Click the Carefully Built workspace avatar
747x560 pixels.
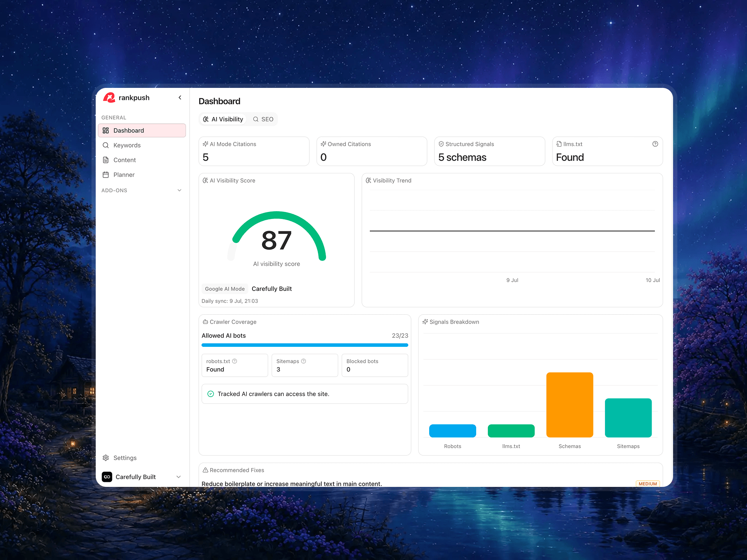click(x=107, y=477)
